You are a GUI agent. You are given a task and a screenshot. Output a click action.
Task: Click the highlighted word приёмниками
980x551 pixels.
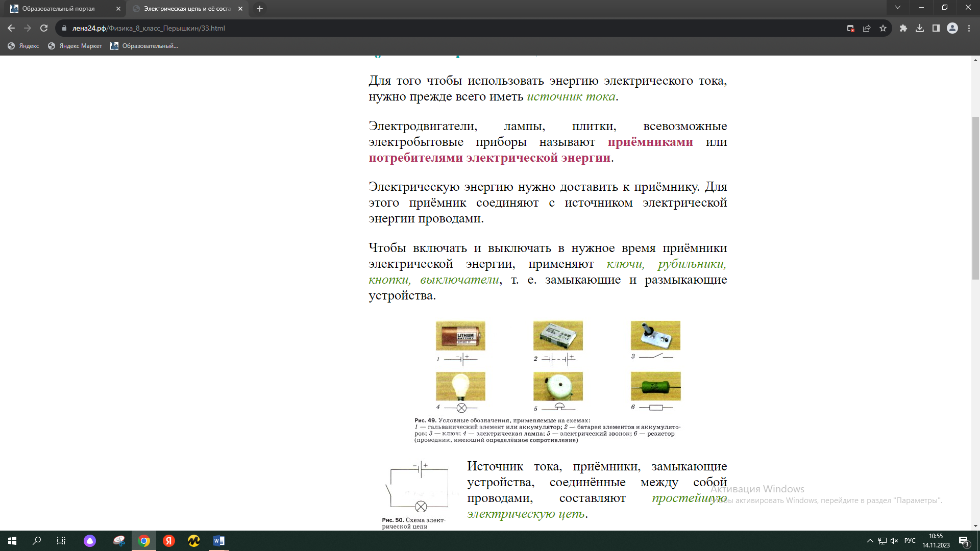pos(650,142)
